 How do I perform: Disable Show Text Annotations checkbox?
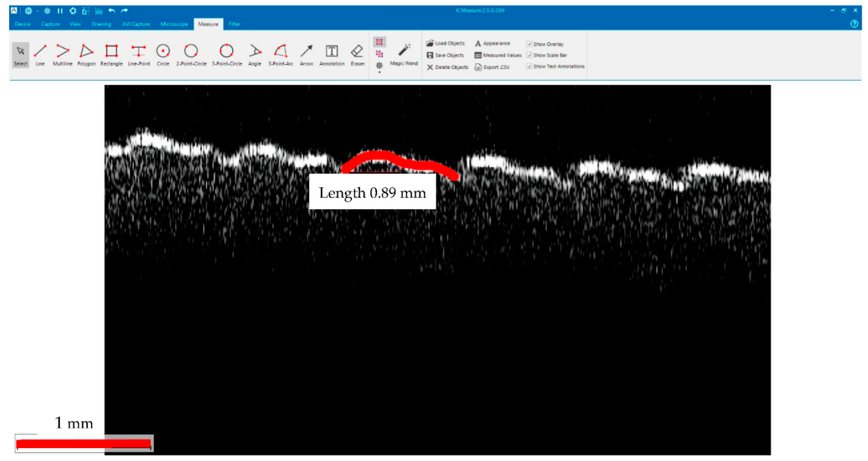click(529, 66)
